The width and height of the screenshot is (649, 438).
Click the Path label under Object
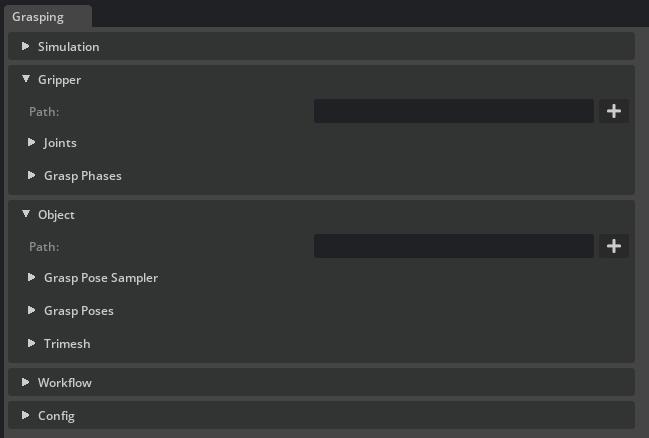click(44, 247)
